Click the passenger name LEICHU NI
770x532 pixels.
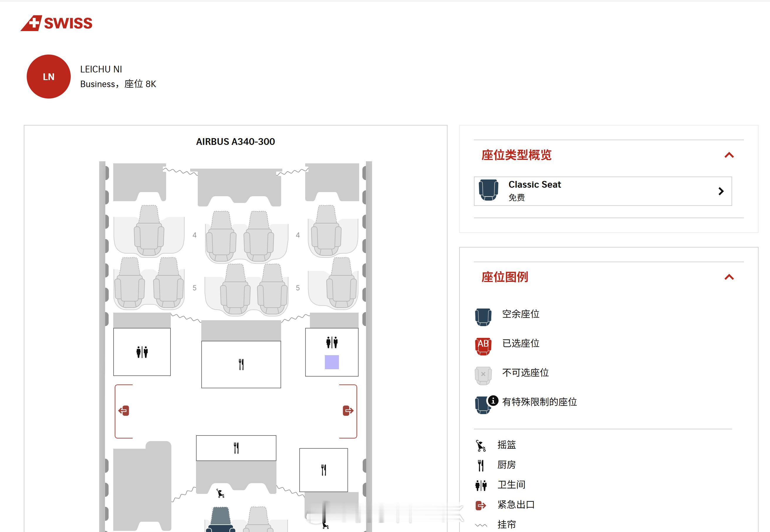[101, 69]
